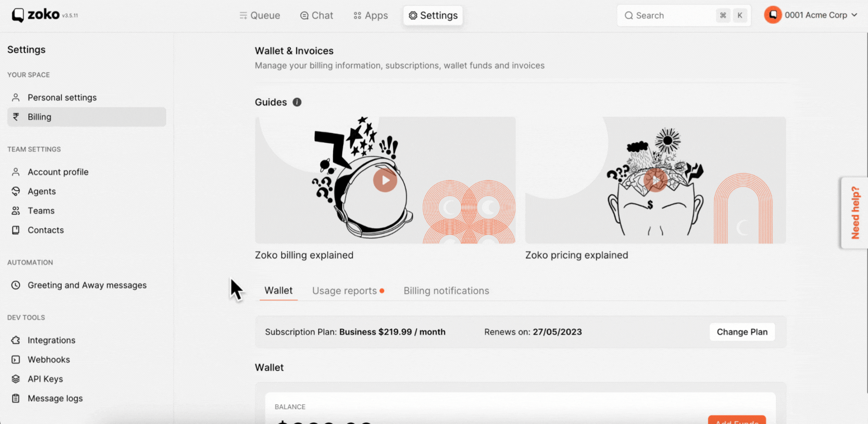This screenshot has width=868, height=424.
Task: Open Contacts settings
Action: [x=87, y=230]
